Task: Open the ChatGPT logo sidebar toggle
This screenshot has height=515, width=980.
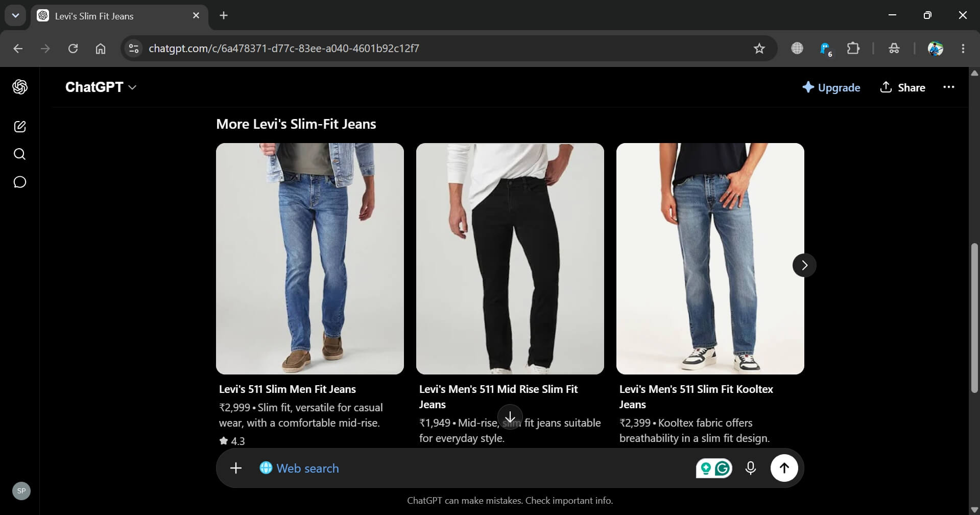Action: click(20, 87)
